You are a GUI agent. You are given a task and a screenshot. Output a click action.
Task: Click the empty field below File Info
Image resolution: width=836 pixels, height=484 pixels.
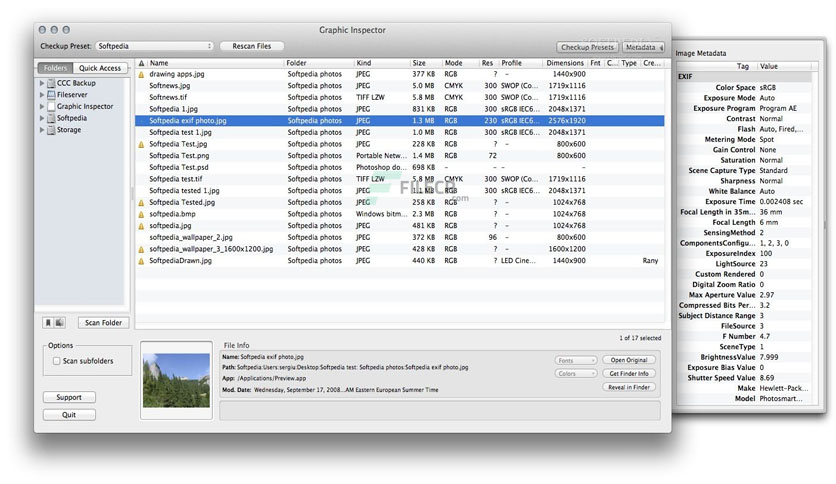pyautogui.click(x=440, y=410)
